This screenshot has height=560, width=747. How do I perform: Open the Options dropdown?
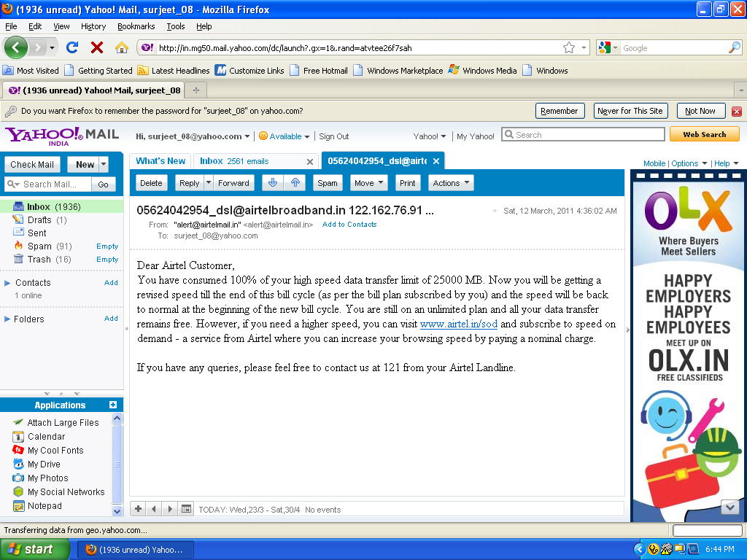tap(689, 163)
